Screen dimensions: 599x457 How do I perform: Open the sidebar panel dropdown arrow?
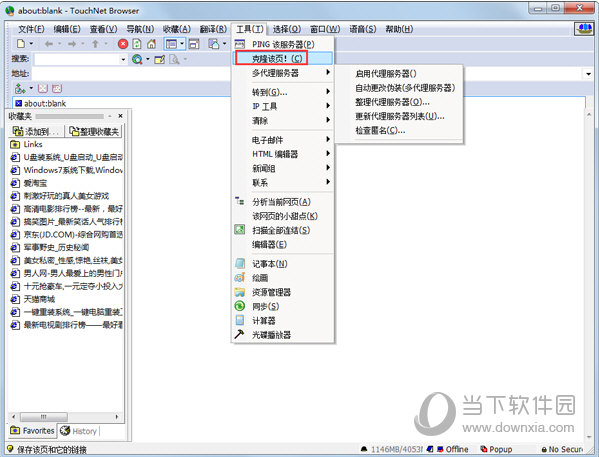182,44
